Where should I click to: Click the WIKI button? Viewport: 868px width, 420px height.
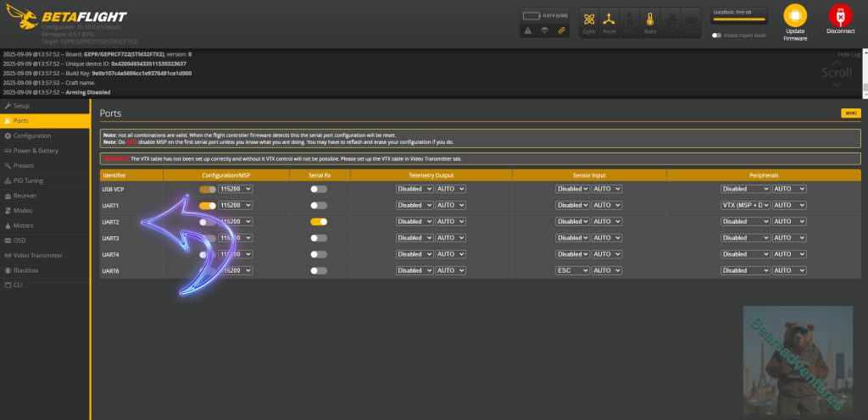(x=850, y=113)
